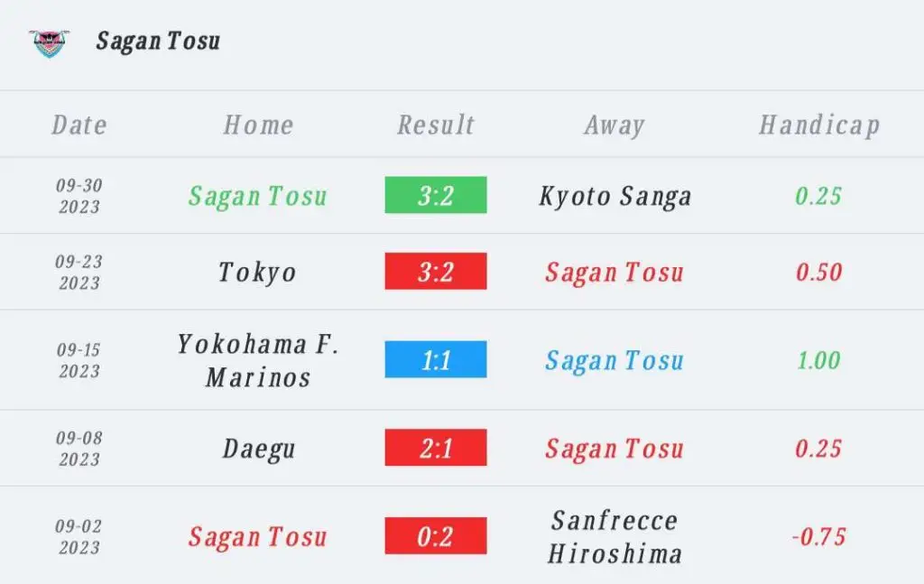
Task: Click the 09-30 2023 match date
Action: pyautogui.click(x=79, y=196)
